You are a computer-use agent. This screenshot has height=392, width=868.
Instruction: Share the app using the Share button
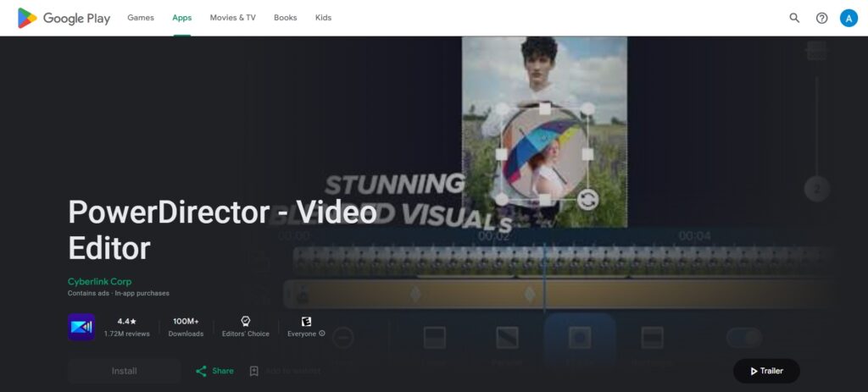[214, 371]
